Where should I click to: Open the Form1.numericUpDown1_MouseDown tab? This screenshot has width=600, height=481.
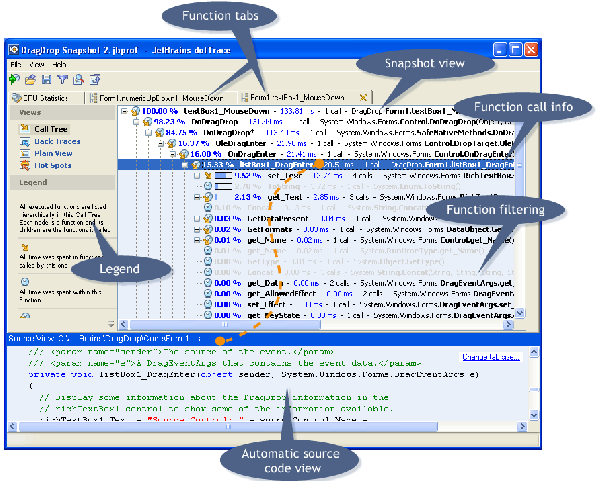[x=155, y=97]
